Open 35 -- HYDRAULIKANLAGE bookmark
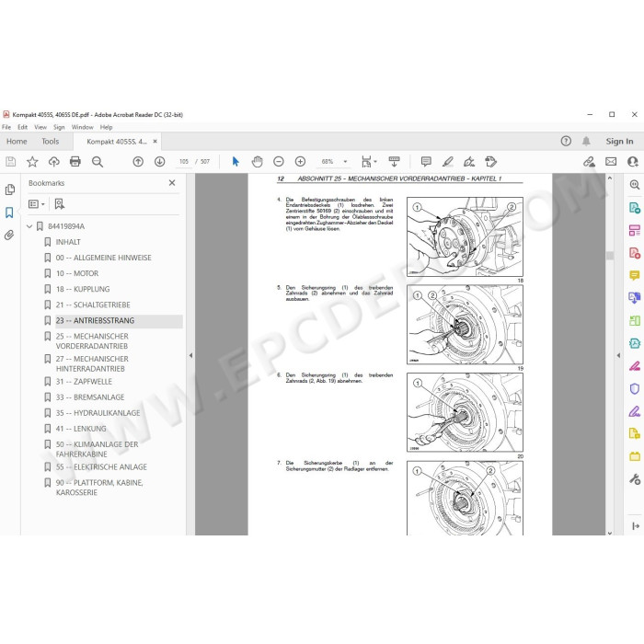The image size is (644, 644). (98, 413)
